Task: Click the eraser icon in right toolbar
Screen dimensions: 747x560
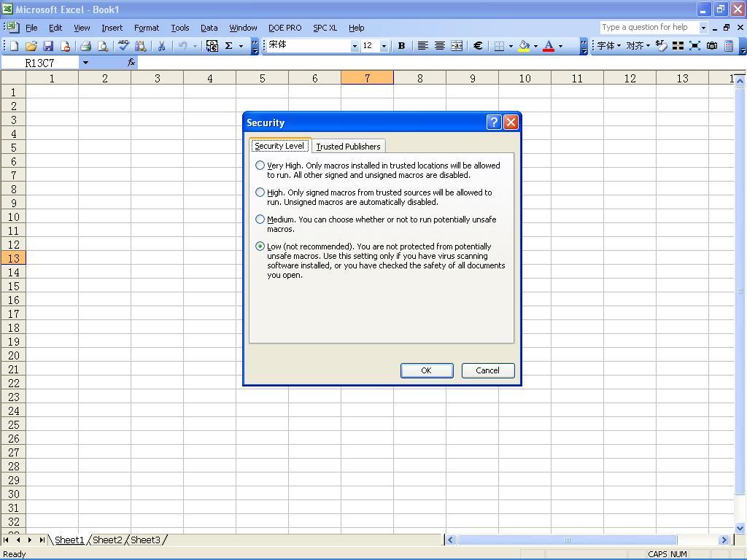Action: [x=661, y=46]
